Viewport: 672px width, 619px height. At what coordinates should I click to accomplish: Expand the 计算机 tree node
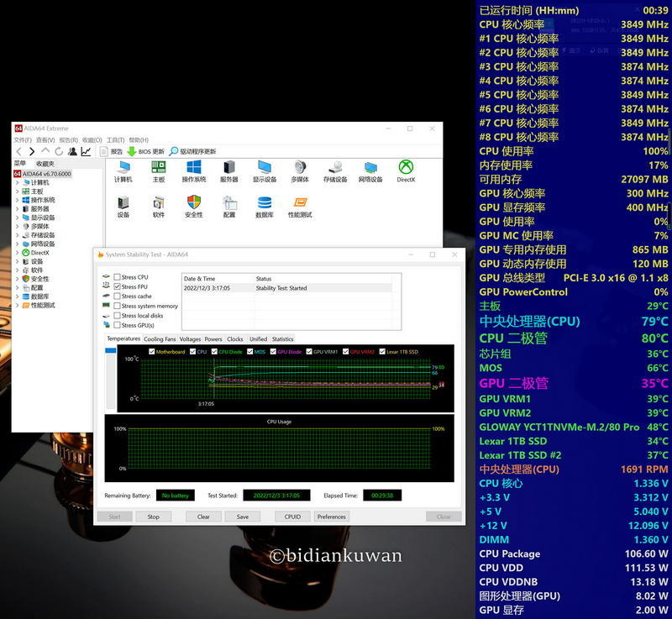tap(17, 182)
